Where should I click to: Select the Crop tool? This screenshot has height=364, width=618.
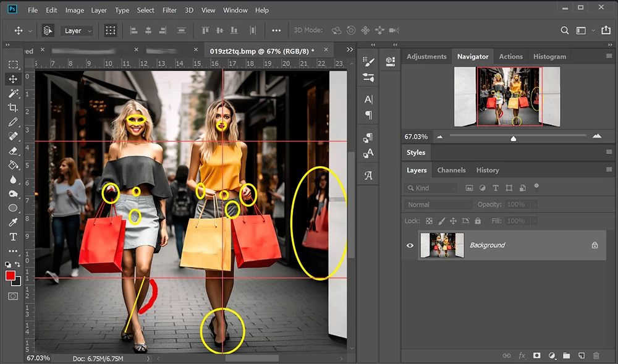coord(13,108)
